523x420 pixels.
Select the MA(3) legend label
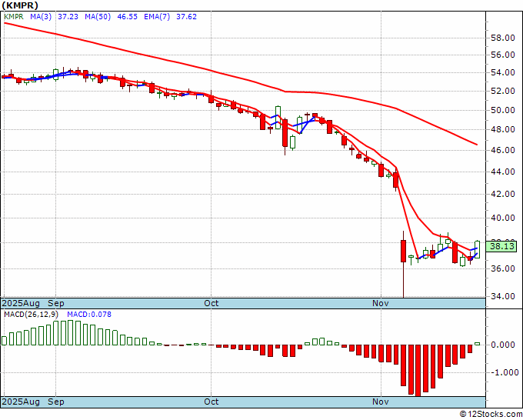41,17
